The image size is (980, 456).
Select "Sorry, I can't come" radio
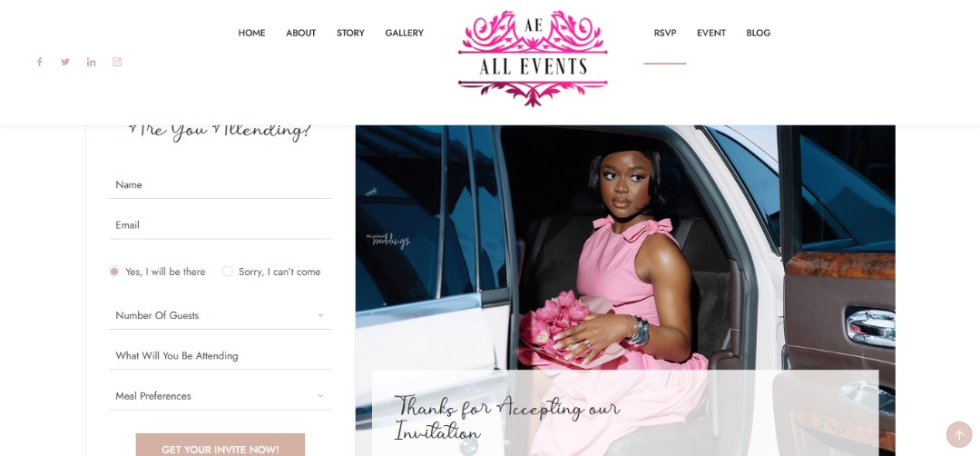click(x=228, y=272)
